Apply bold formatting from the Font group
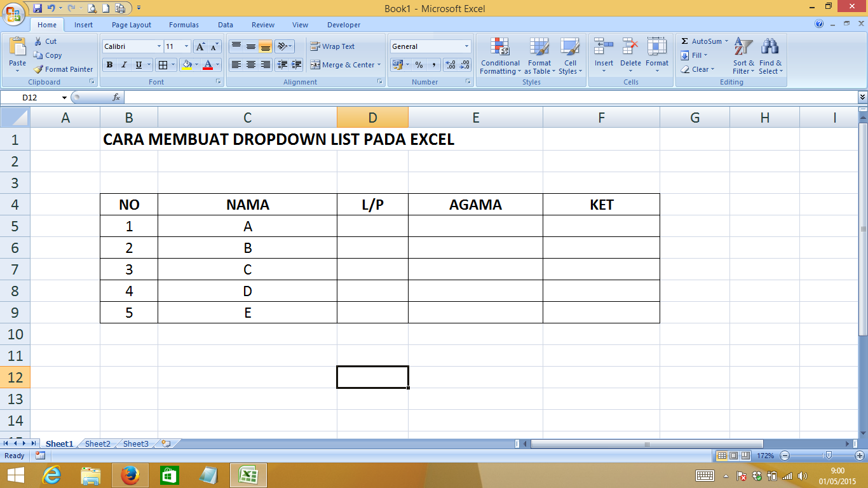The image size is (868, 488). [109, 65]
